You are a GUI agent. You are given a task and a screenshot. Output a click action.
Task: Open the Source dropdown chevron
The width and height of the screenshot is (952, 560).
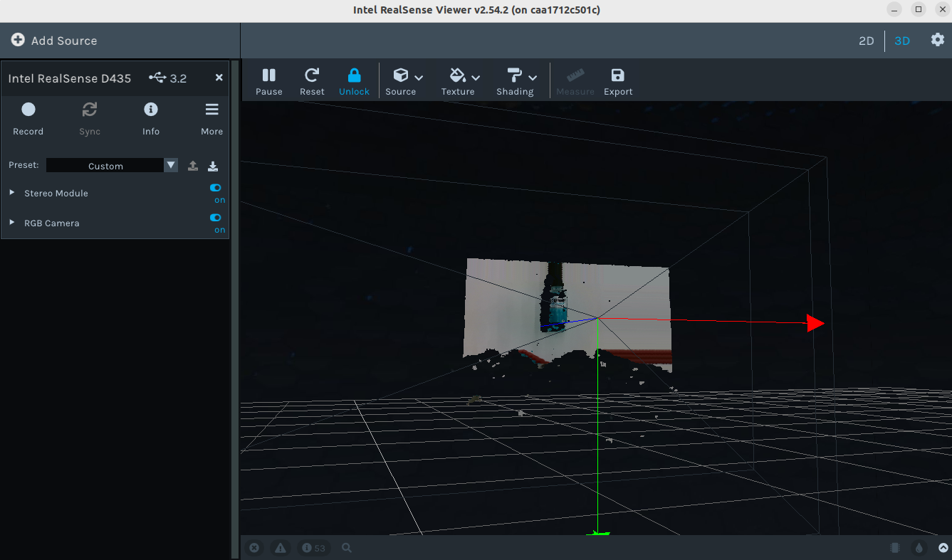click(x=419, y=77)
